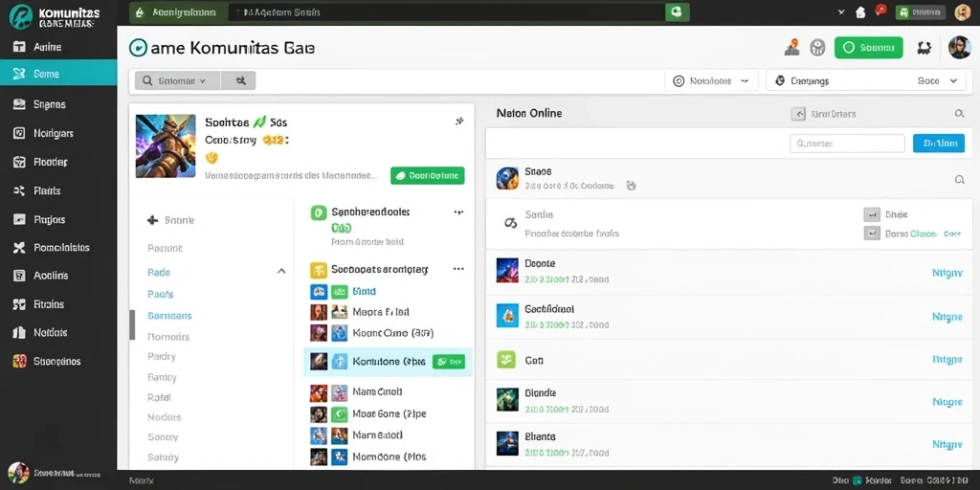Image resolution: width=980 pixels, height=490 pixels.
Task: Open the round avatar in the top bar
Action: [x=963, y=12]
